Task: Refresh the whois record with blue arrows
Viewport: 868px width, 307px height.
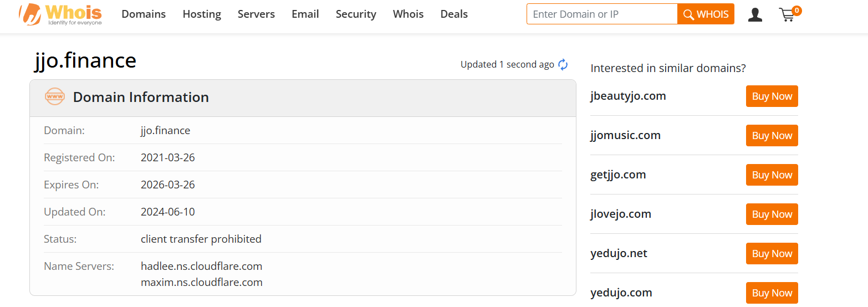Action: tap(563, 64)
